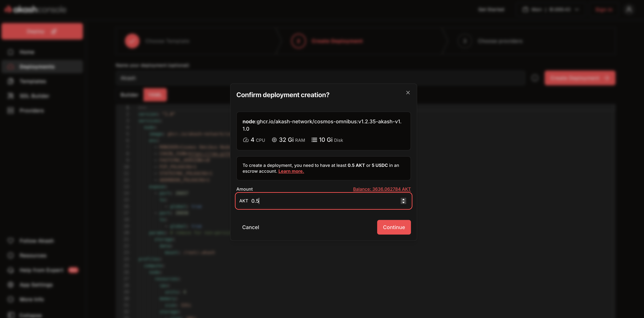Image resolution: width=644 pixels, height=318 pixels.
Task: Close the confirm deployment dialog
Action: coord(408,93)
